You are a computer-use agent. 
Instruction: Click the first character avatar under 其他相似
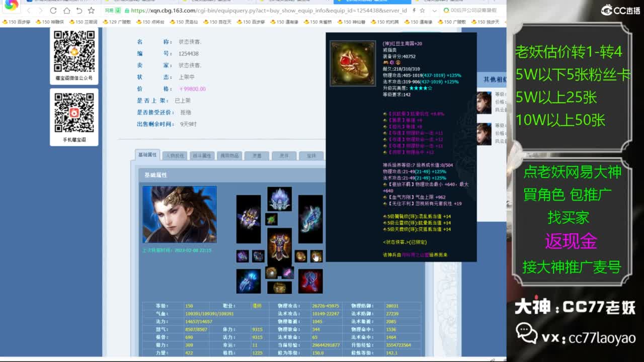pos(484,103)
